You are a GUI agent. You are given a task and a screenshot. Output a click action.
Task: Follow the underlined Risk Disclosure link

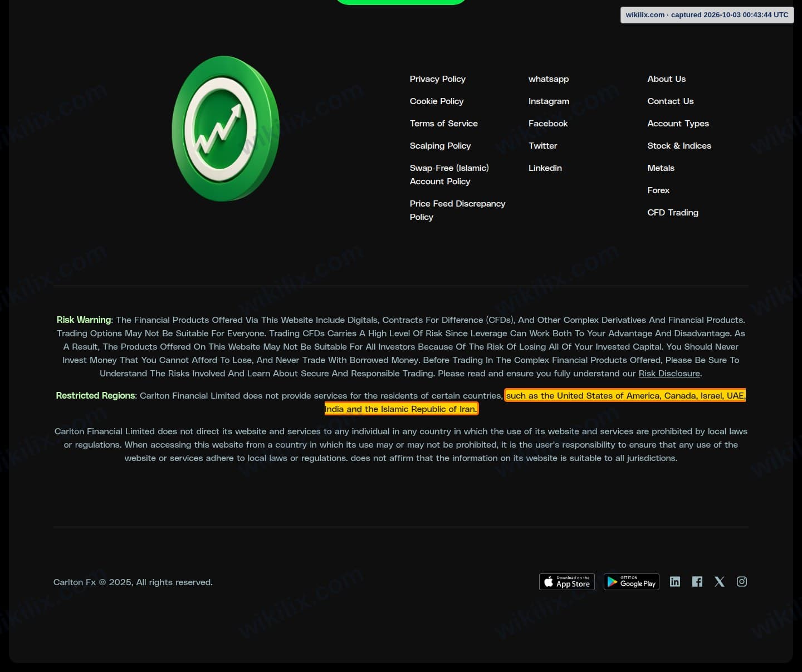click(x=669, y=374)
